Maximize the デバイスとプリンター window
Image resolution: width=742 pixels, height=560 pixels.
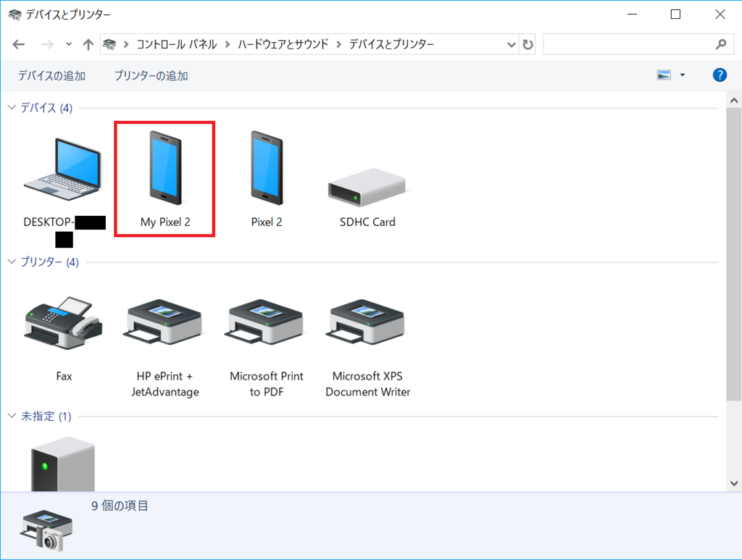[x=676, y=14]
